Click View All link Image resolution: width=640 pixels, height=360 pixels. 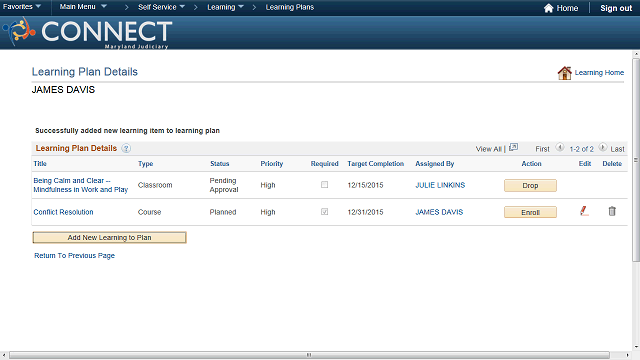[489, 149]
